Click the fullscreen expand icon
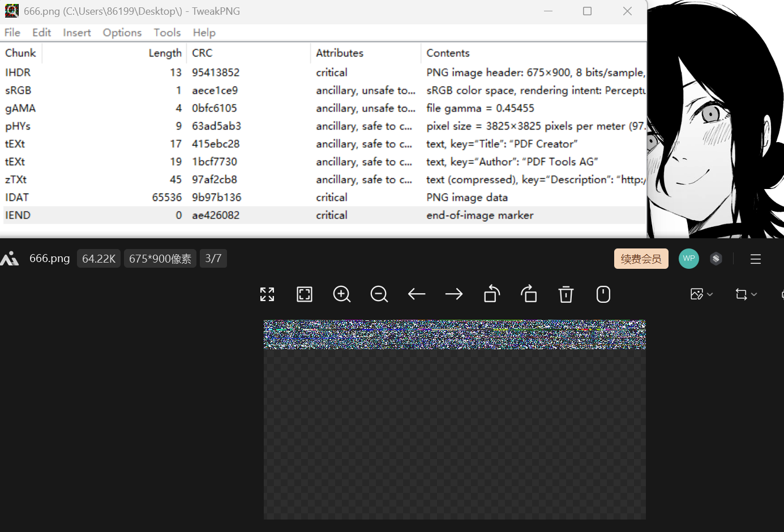784x532 pixels. pos(267,294)
